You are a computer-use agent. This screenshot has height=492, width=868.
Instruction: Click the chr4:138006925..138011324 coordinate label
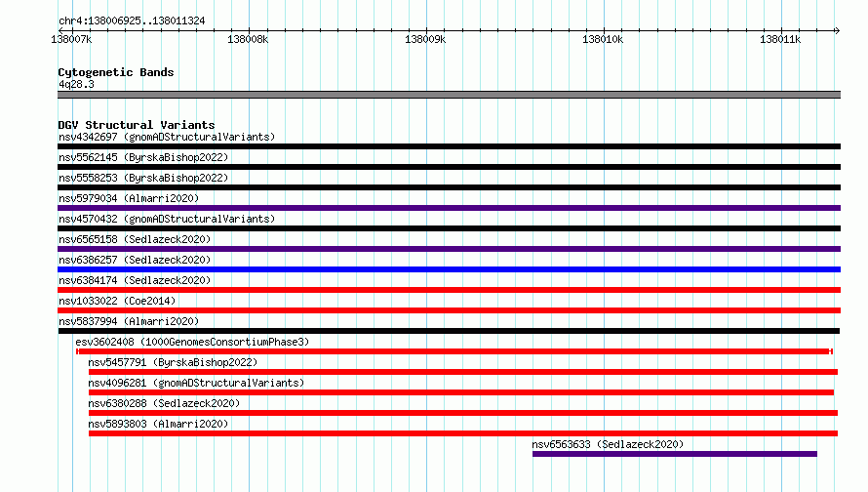(x=132, y=20)
